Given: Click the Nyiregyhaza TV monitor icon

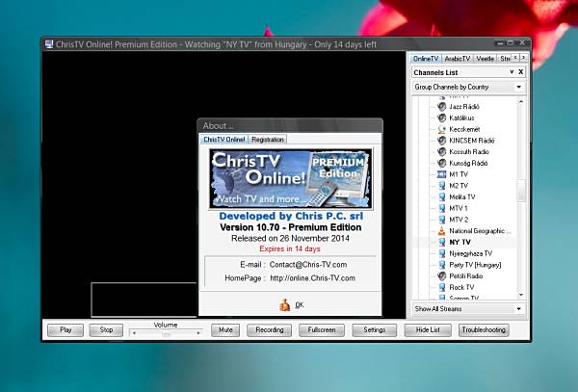Looking at the screenshot, I should coord(441,253).
